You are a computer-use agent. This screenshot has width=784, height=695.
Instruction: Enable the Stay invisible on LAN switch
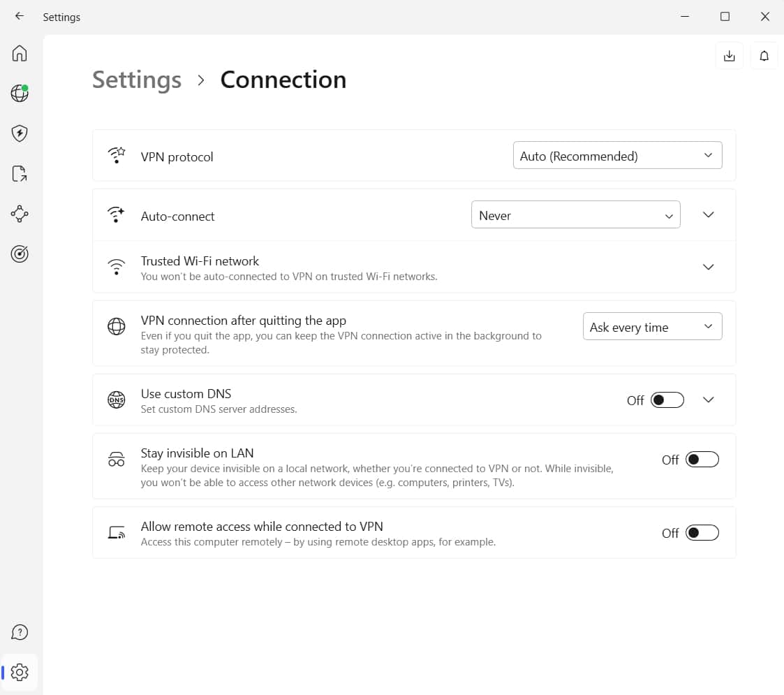[x=702, y=460]
